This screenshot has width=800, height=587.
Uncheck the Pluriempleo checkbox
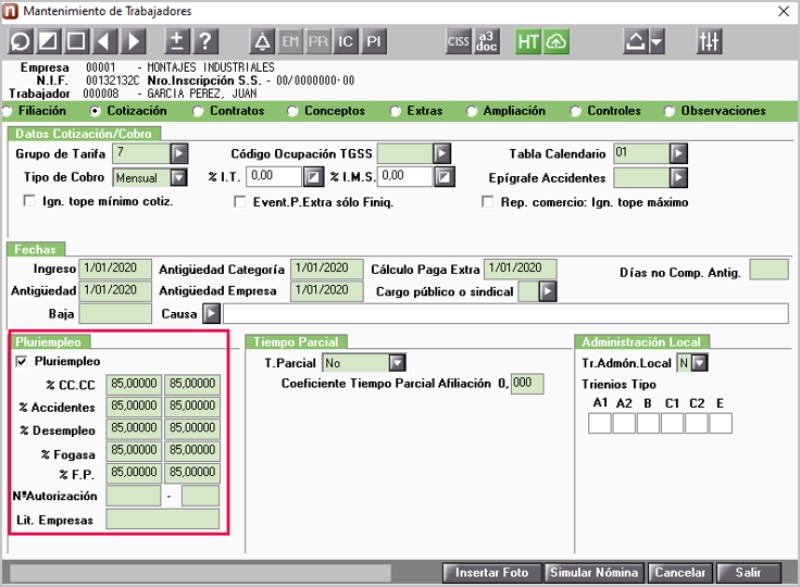point(22,361)
